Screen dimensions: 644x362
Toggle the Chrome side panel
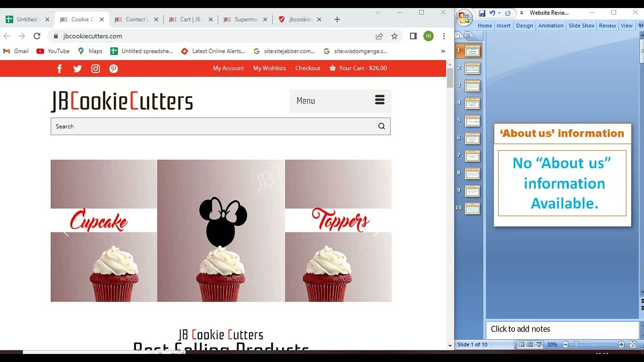(413, 36)
